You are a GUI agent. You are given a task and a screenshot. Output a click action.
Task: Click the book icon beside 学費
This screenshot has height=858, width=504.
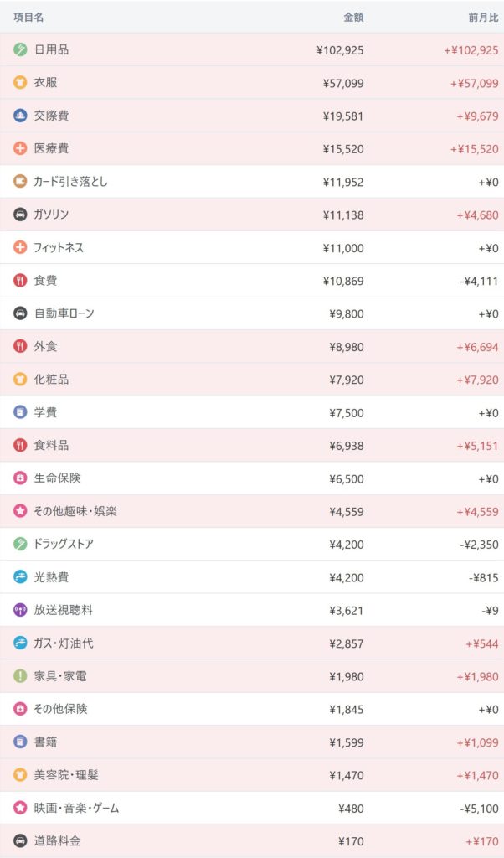click(20, 412)
